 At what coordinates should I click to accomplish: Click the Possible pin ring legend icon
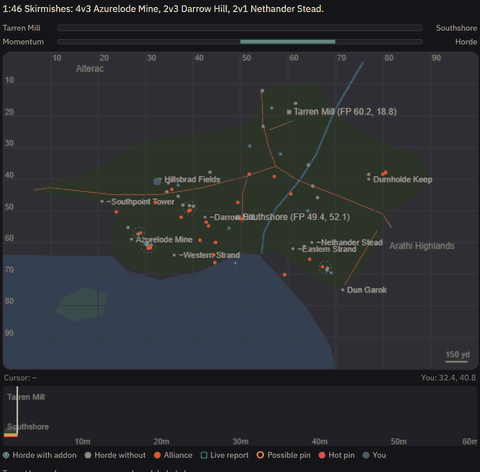pyautogui.click(x=260, y=455)
